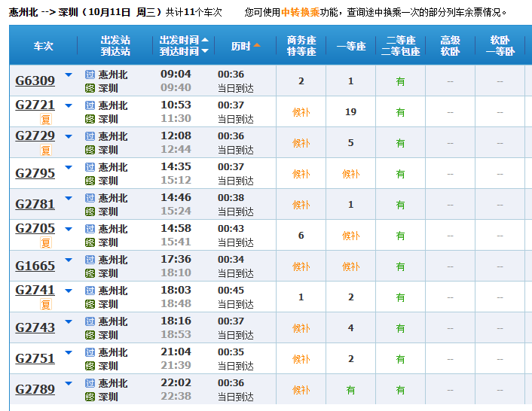This screenshot has width=532, height=411.
Task: Click the 过 pass-through icon in G2795 row
Action: pos(90,167)
